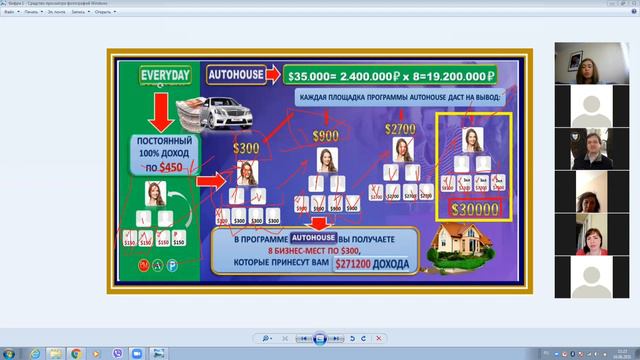Open Viber from the taskbar

pos(117,353)
